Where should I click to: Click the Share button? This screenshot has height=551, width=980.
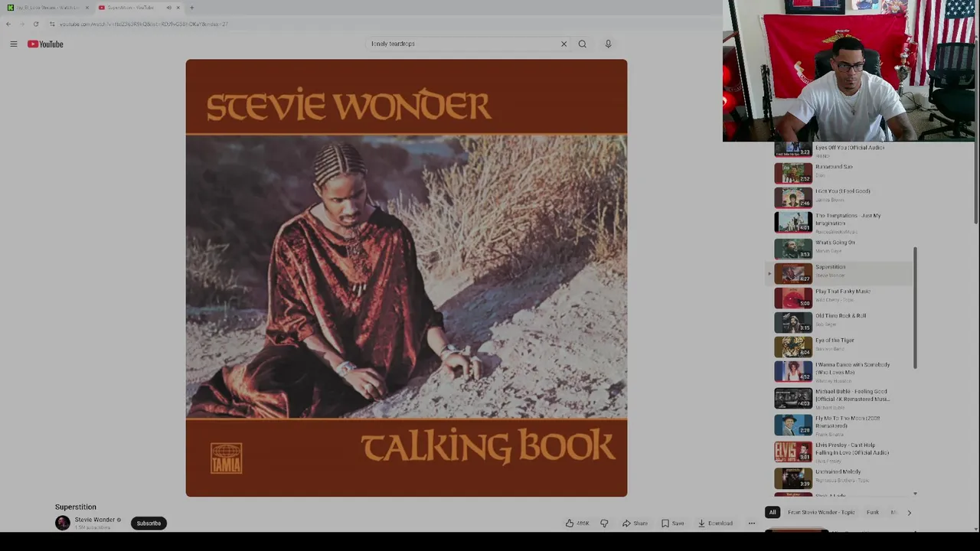635,523
